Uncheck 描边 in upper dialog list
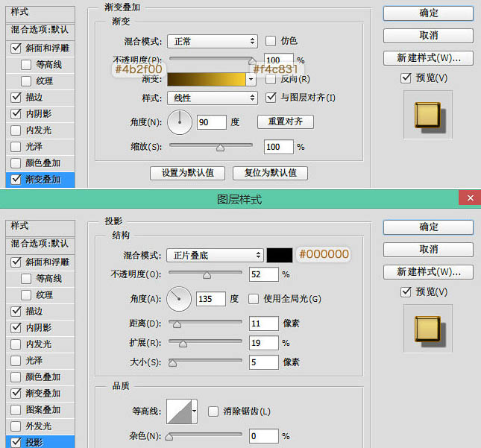The image size is (481, 448). (16, 97)
